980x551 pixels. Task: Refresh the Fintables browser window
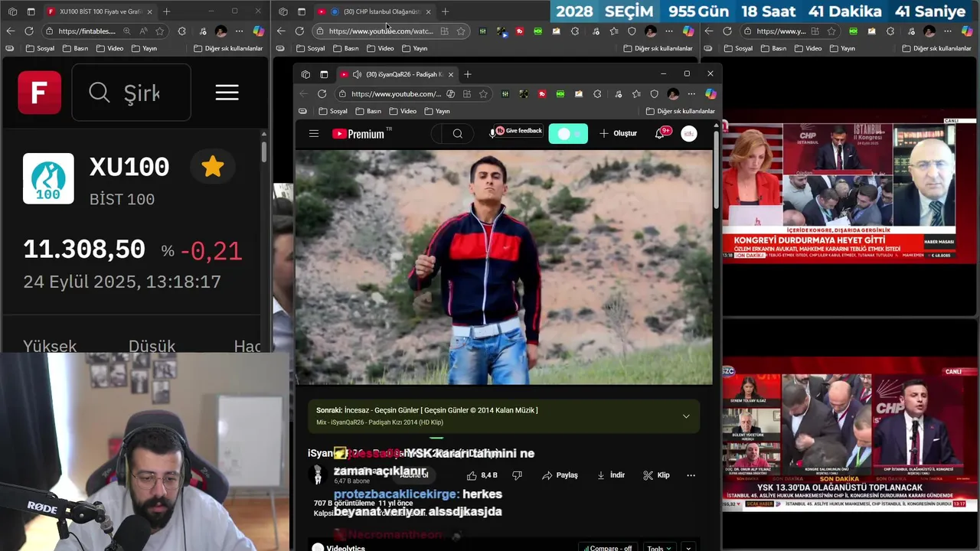click(29, 31)
